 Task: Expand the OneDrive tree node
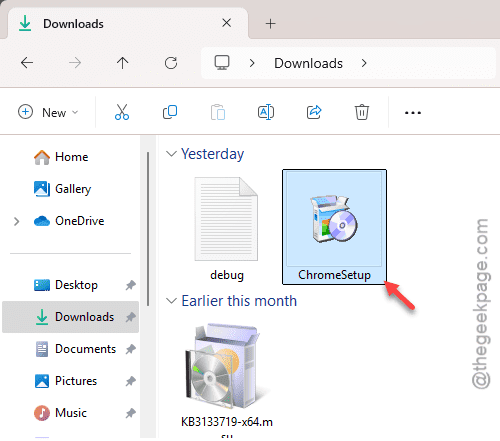16,221
